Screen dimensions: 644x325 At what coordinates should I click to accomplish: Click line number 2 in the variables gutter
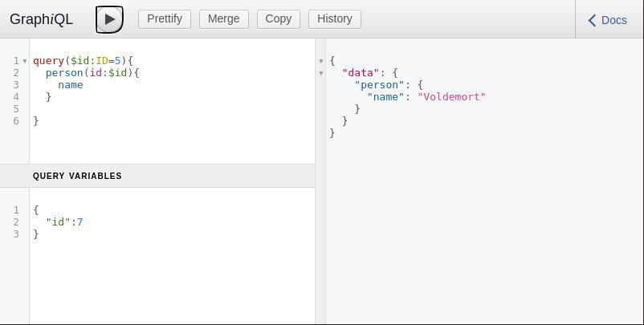(x=16, y=221)
